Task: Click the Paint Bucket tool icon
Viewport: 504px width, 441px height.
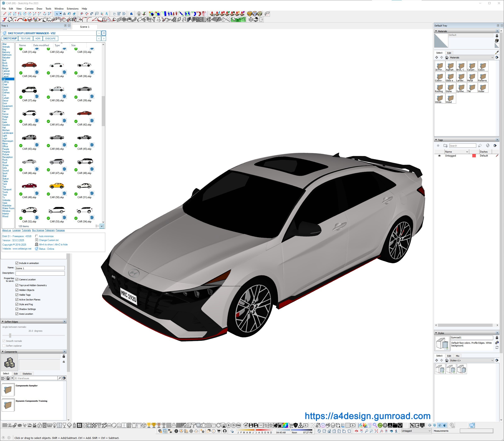Action: [x=69, y=14]
